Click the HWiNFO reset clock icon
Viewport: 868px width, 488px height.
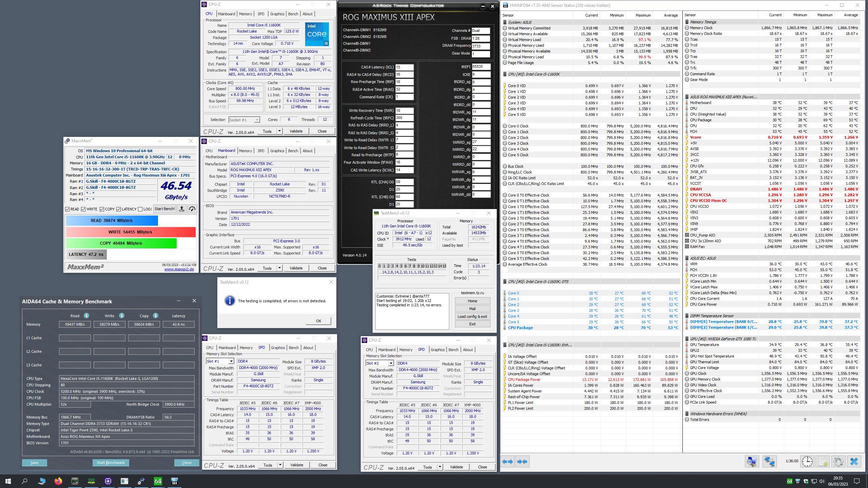(807, 462)
